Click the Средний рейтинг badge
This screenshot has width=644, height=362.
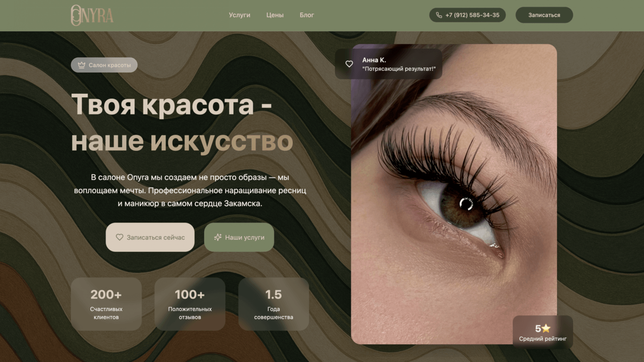point(542,331)
